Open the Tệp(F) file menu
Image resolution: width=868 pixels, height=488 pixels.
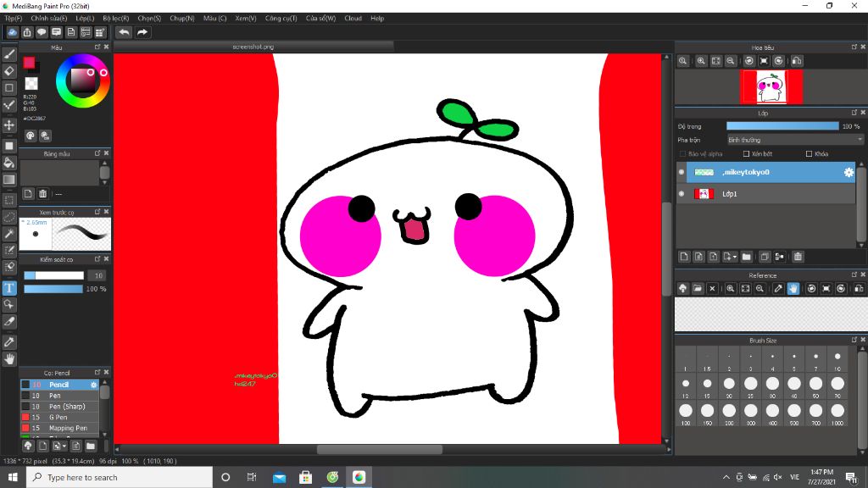[x=14, y=19]
